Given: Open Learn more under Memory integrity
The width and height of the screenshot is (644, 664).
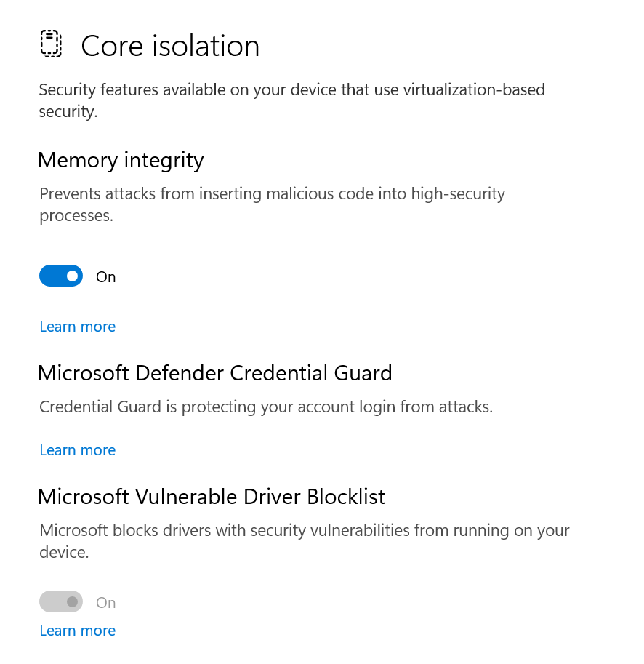Looking at the screenshot, I should tap(78, 327).
